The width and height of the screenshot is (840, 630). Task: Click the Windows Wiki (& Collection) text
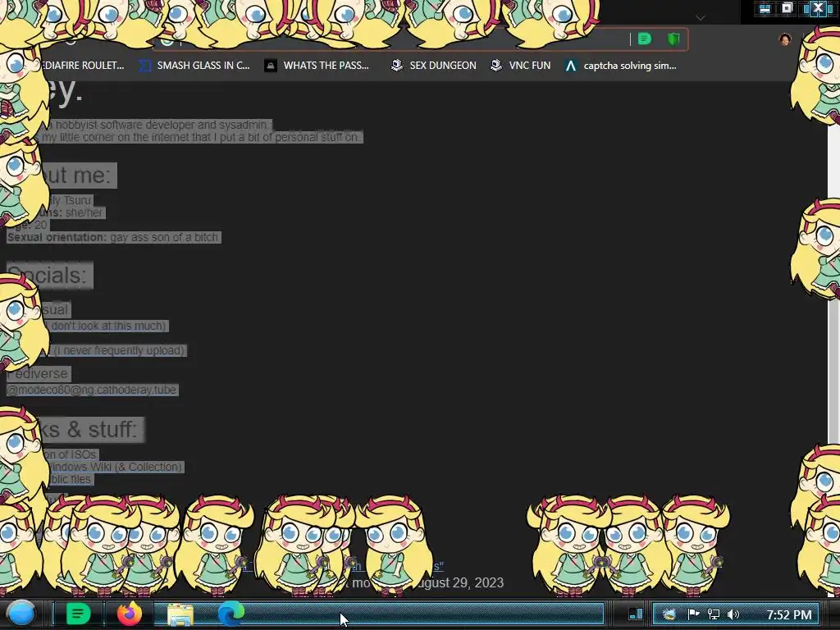(x=116, y=467)
